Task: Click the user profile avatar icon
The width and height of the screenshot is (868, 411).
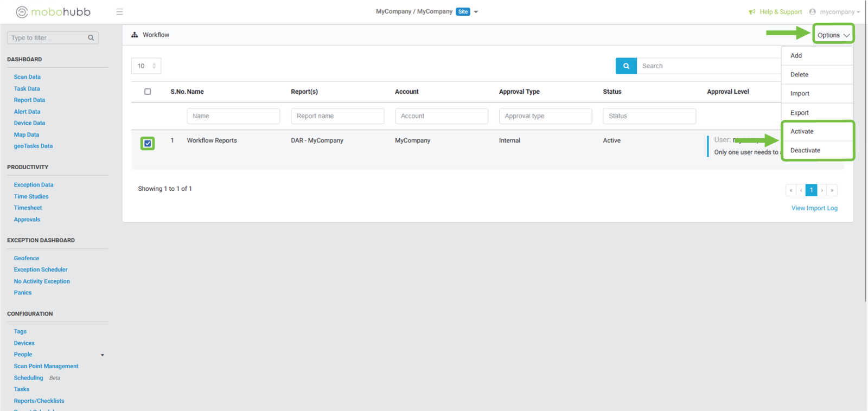Action: [x=812, y=12]
